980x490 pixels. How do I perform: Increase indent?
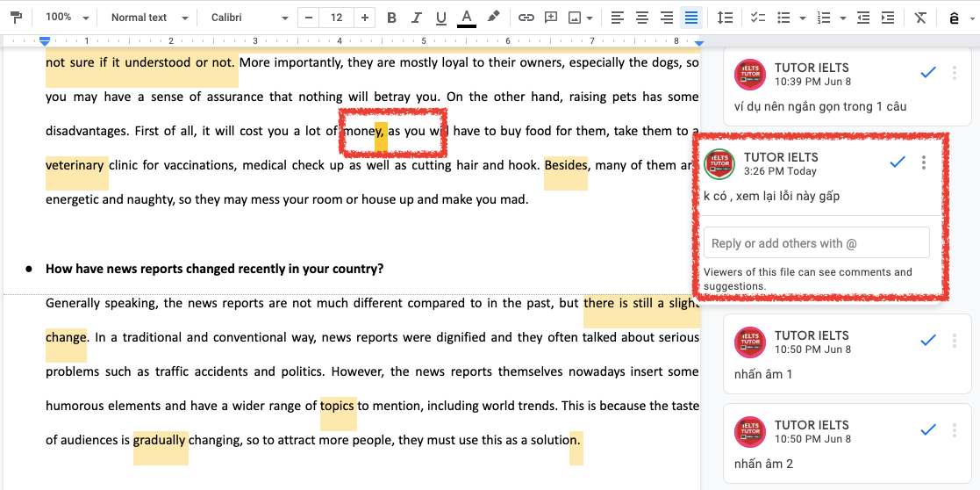[x=888, y=18]
